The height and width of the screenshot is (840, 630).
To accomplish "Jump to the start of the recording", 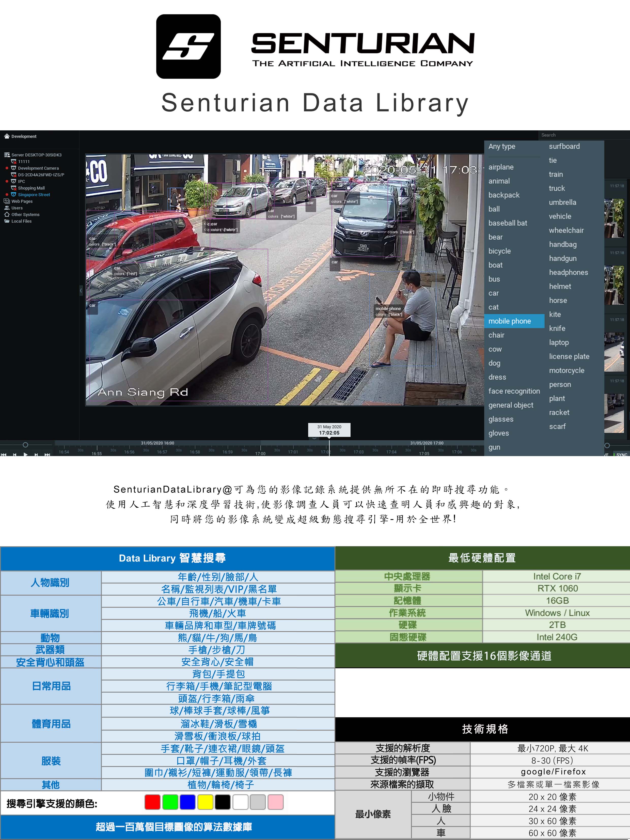I will (x=3, y=454).
